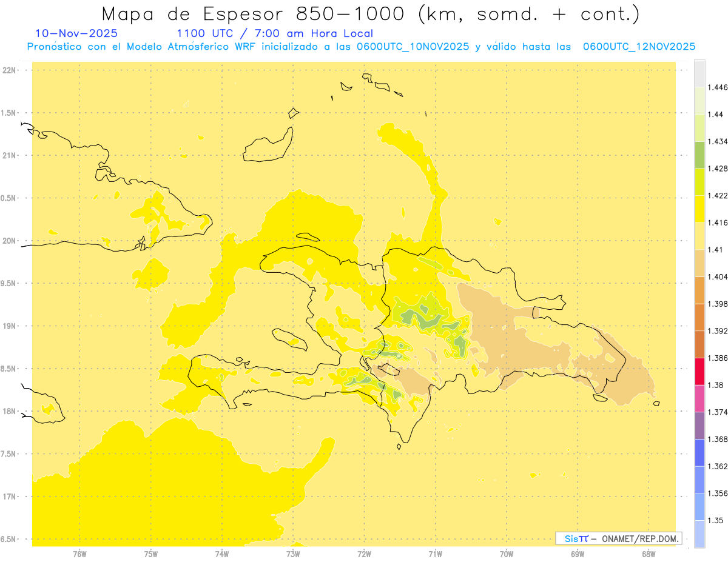728x562 pixels.
Task: Pick the light orange legend band between 1.398 and 1.404
Action: pos(699,290)
